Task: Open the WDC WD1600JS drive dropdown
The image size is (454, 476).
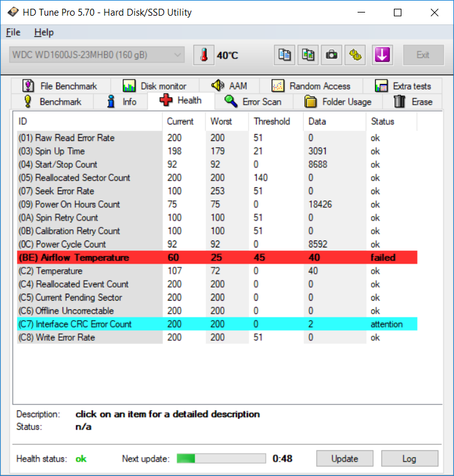Action: [97, 55]
